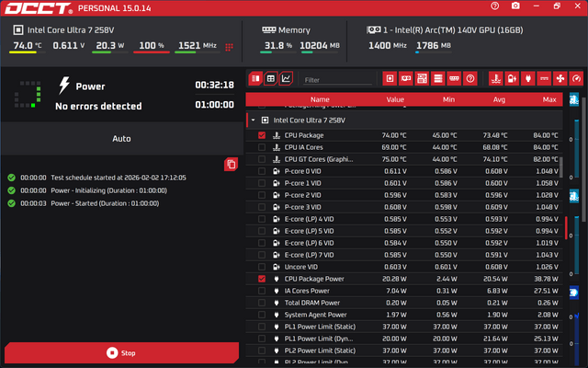Collapse the Intel Core Ultra 7 258V sensor group
The height and width of the screenshot is (368, 588).
pos(254,121)
